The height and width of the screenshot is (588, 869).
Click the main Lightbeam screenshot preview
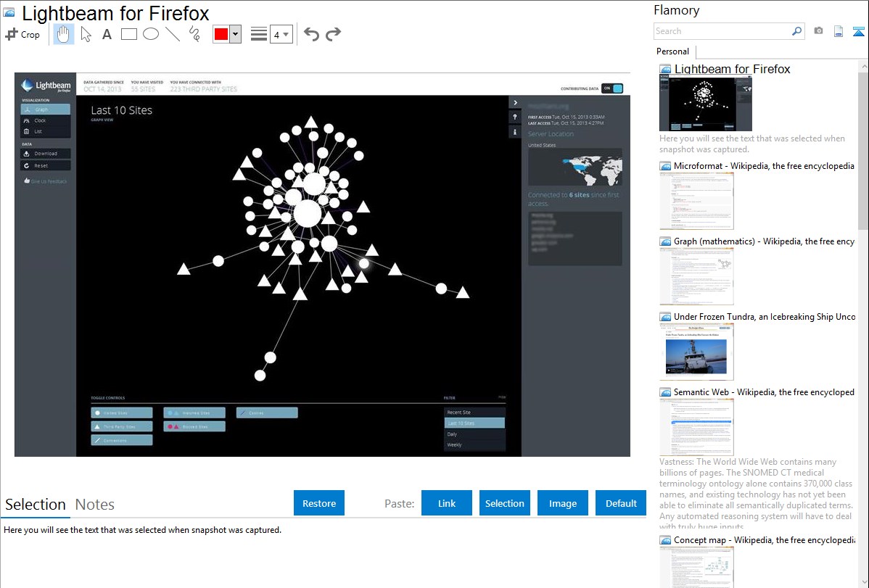323,265
